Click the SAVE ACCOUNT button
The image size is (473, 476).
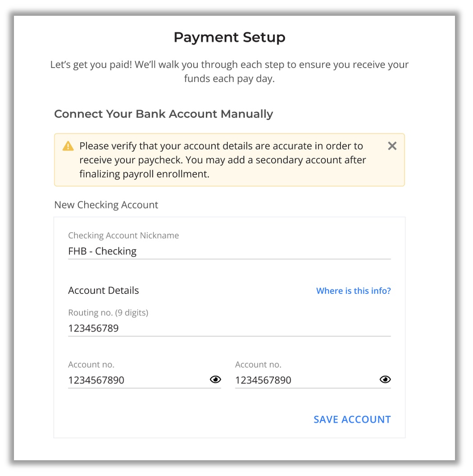pyautogui.click(x=352, y=420)
